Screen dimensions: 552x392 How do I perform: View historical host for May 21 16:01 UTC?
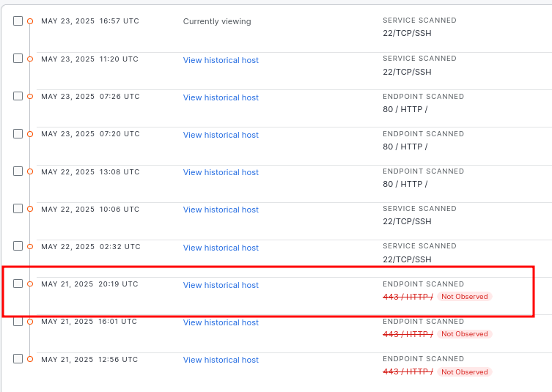tap(221, 322)
